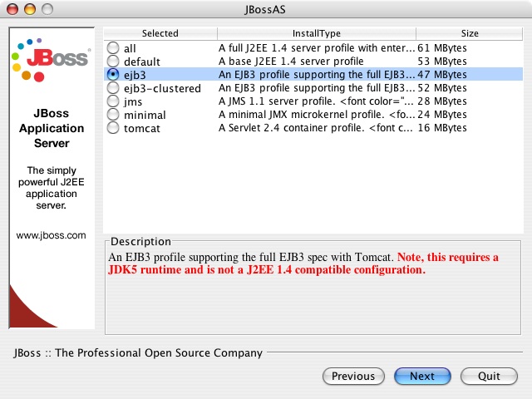Choose the minimal profile radio button
The height and width of the screenshot is (399, 532).
pyautogui.click(x=113, y=115)
